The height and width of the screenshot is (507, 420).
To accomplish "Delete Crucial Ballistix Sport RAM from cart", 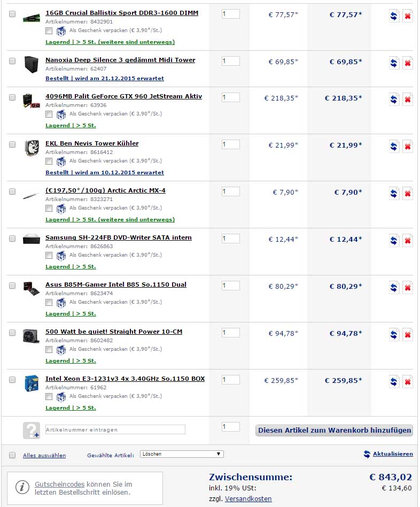I will [x=408, y=16].
